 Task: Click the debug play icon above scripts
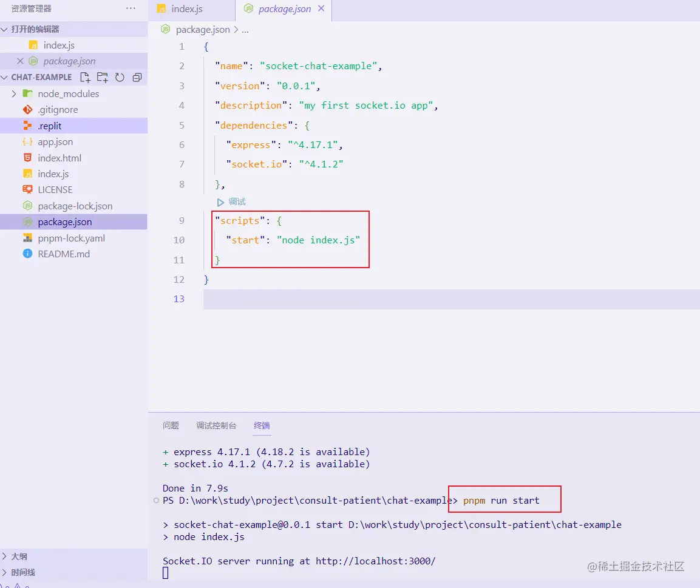click(x=220, y=202)
